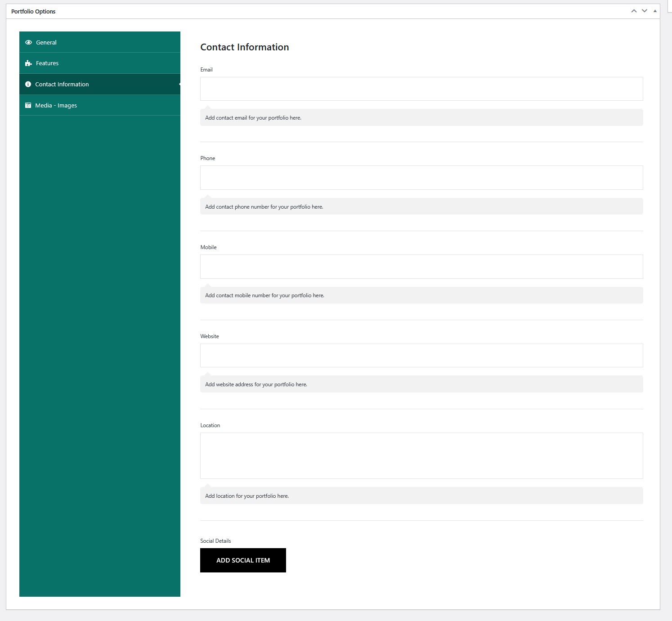The image size is (672, 621).
Task: Click the Website address field
Action: pos(421,356)
